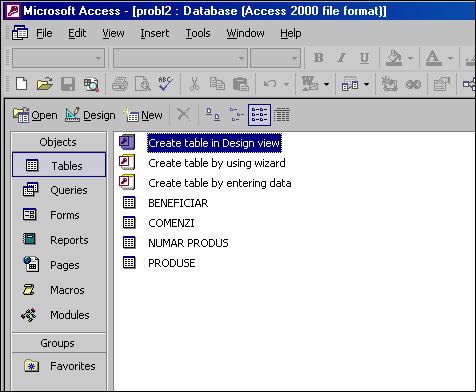Click the Forms icon in Objects bar
This screenshot has height=392, width=476.
29,214
